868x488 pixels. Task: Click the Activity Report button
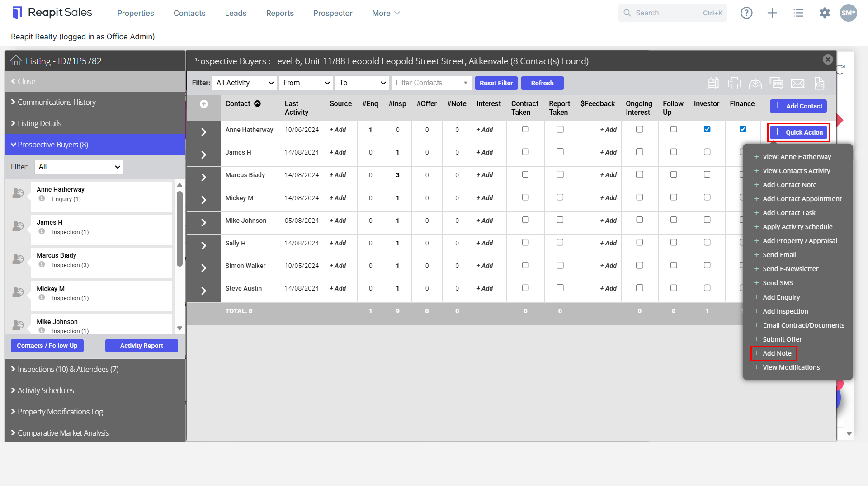click(142, 346)
